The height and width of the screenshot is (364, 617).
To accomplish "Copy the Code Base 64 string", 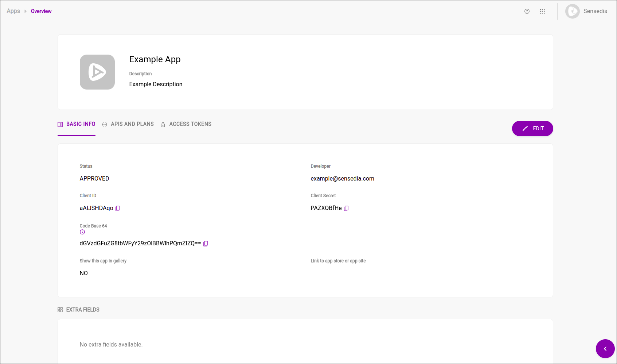I will [x=206, y=244].
